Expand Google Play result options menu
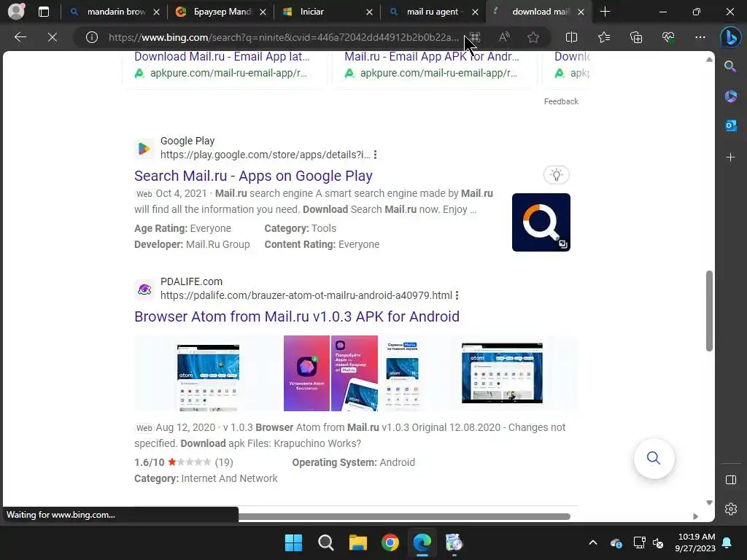Viewport: 747px width, 560px height. tap(376, 155)
